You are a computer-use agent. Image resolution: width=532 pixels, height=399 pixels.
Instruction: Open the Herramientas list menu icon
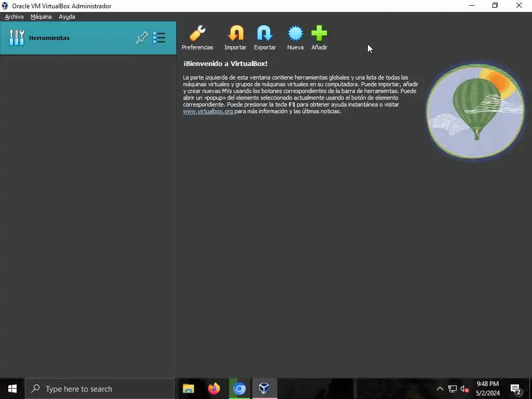click(159, 38)
